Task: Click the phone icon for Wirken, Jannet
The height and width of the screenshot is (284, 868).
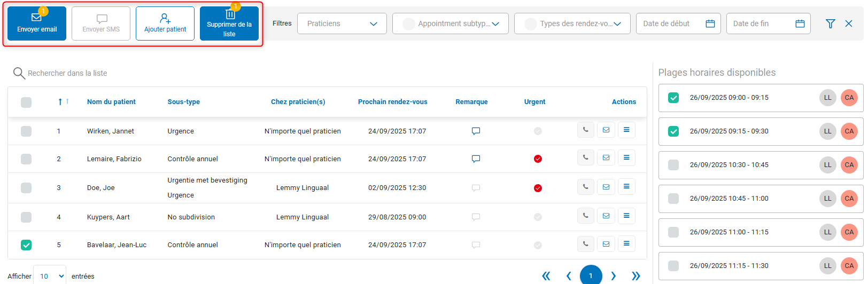Action: pos(585,130)
